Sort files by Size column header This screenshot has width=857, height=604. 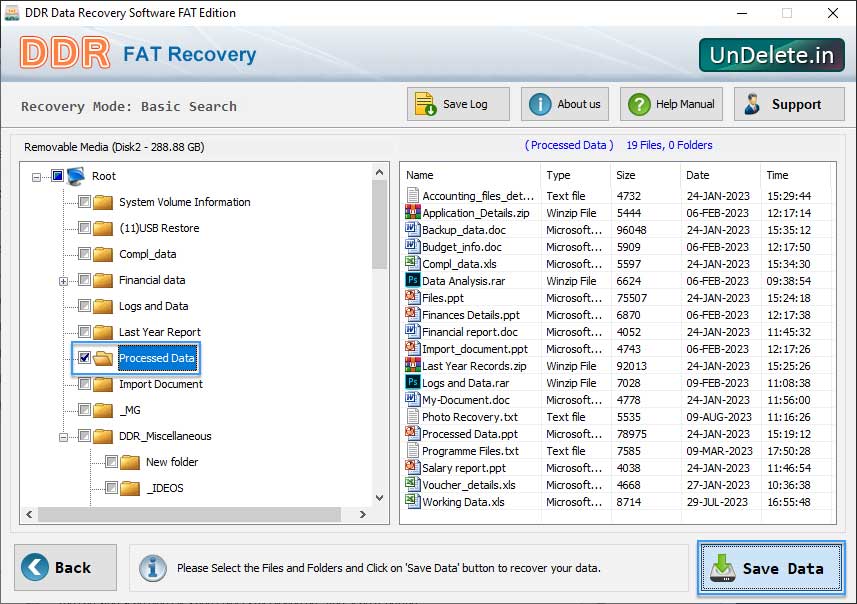pyautogui.click(x=646, y=175)
